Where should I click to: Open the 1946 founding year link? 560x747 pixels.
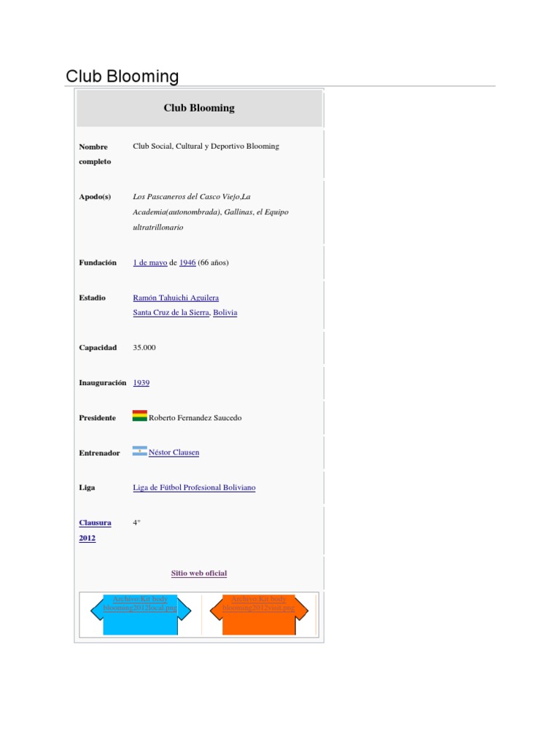point(187,263)
